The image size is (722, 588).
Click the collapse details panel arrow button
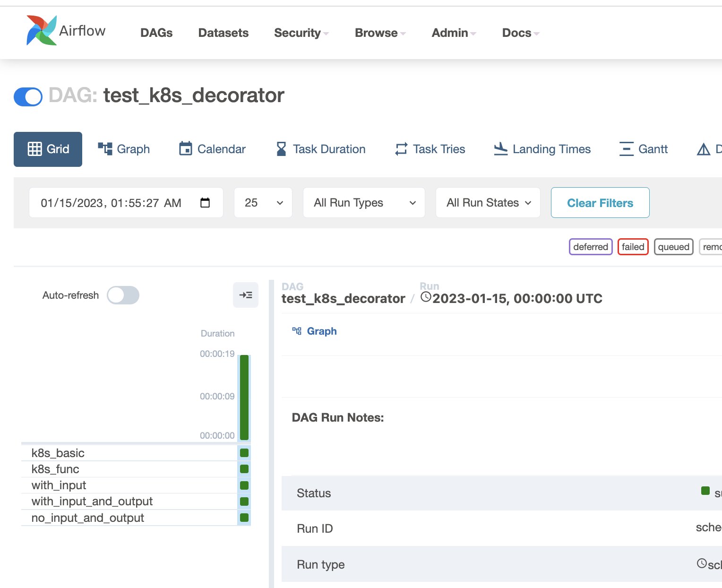[246, 295]
